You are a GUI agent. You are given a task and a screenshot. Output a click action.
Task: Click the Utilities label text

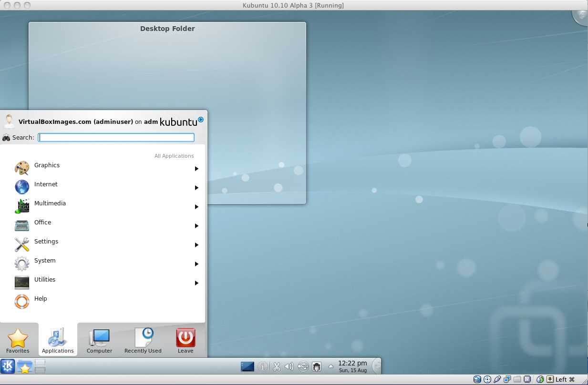[x=45, y=280]
